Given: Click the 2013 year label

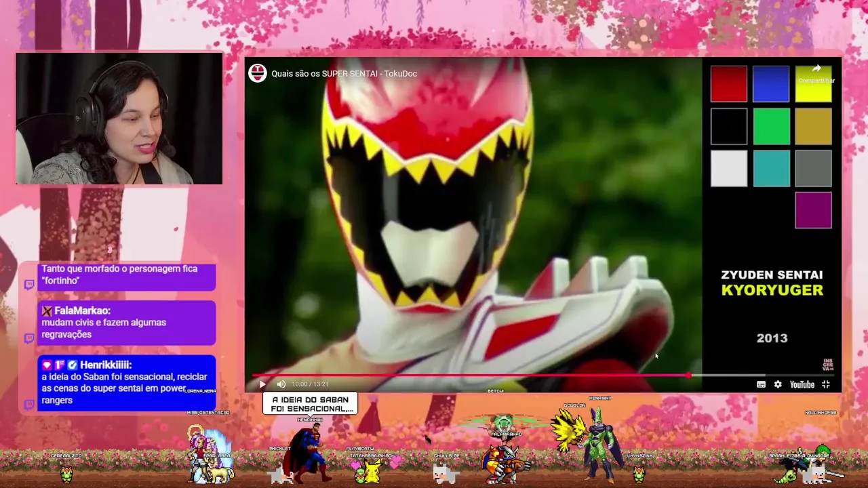Looking at the screenshot, I should [x=772, y=338].
